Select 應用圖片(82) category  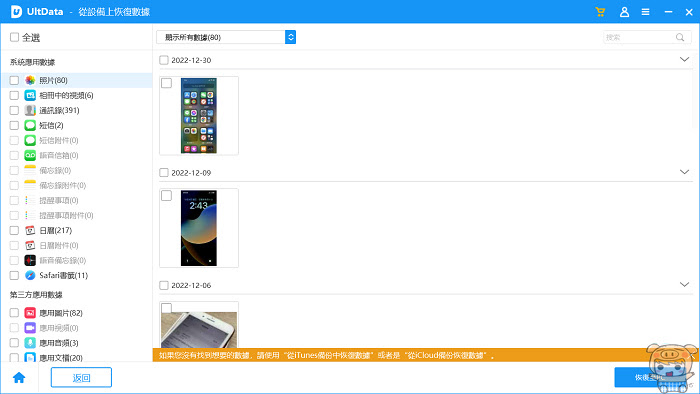click(61, 313)
